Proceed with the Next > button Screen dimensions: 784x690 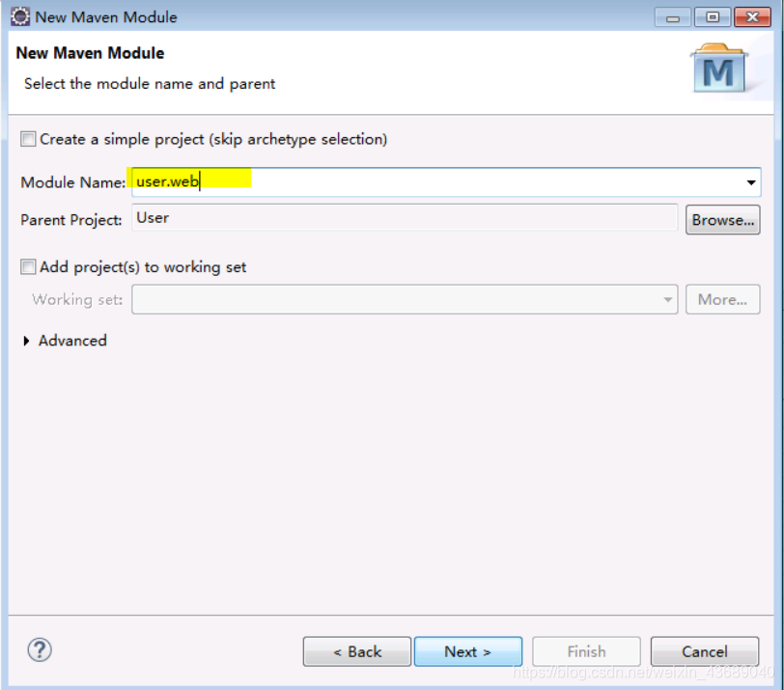coord(468,651)
